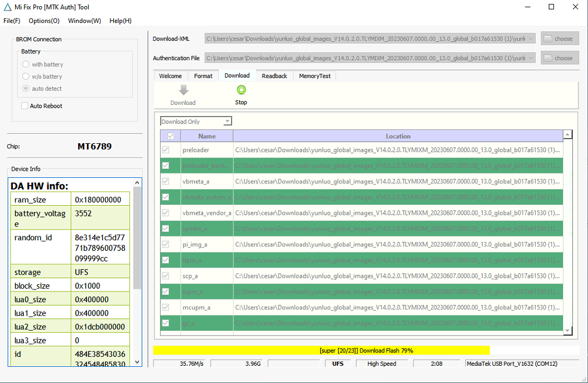The height and width of the screenshot is (383, 588).
Task: Choose a Download-XML file
Action: (560, 38)
